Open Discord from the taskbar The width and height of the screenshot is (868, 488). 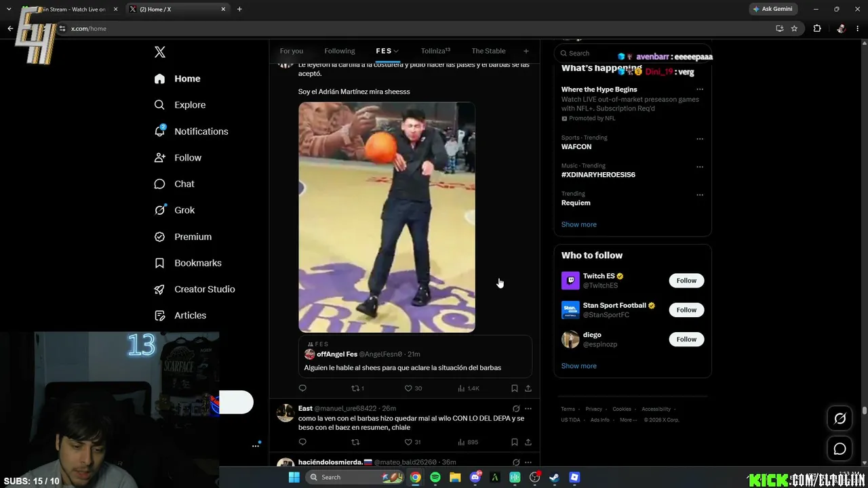pos(475,477)
